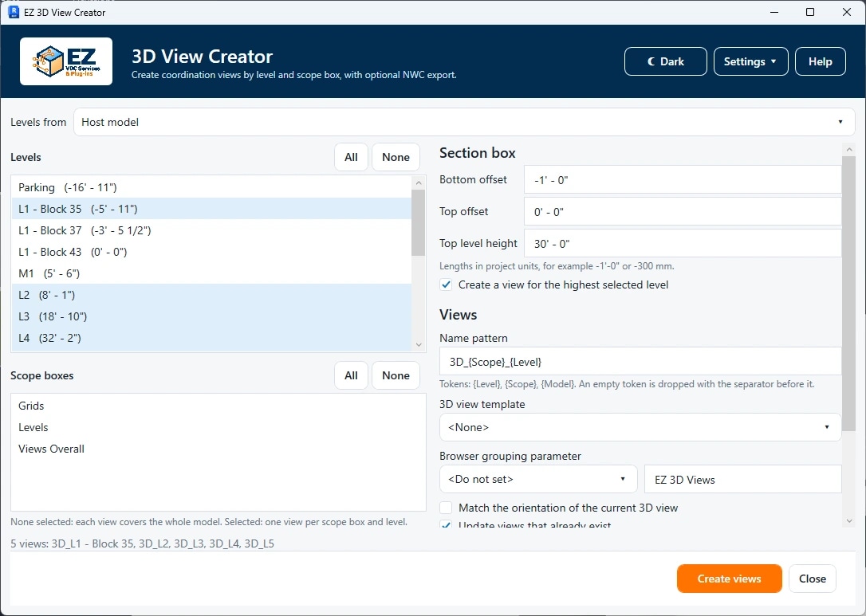Click the levels list scroll down arrow
This screenshot has height=616, width=866.
click(x=419, y=345)
